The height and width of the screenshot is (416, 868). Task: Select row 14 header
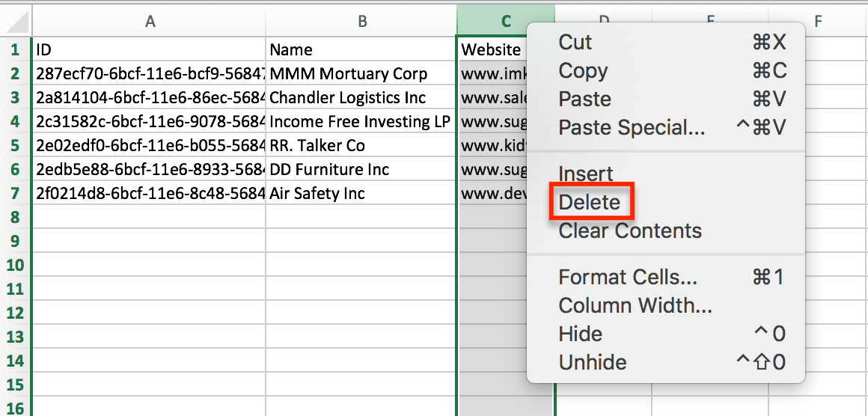pos(16,360)
